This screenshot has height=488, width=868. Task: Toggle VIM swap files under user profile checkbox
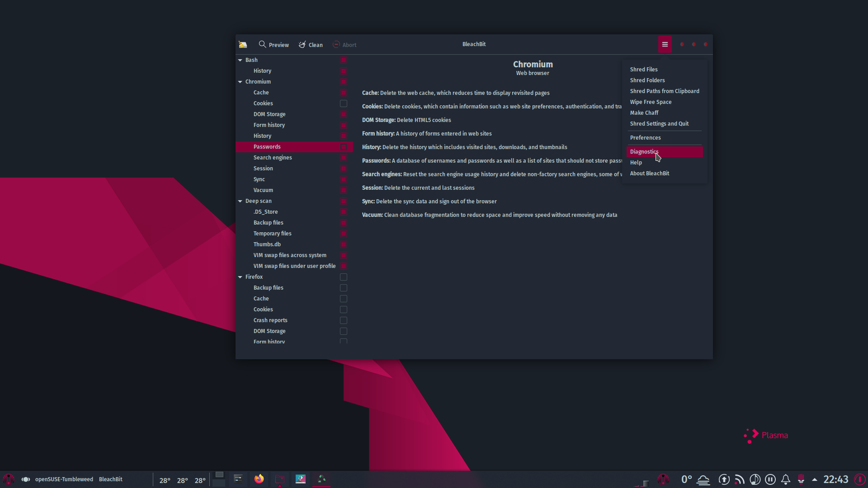344,266
